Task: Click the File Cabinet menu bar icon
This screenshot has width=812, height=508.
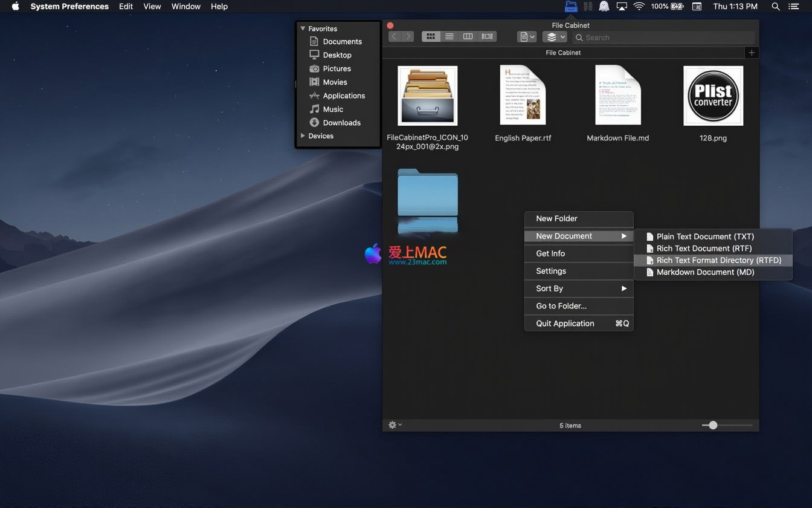Action: pos(570,7)
